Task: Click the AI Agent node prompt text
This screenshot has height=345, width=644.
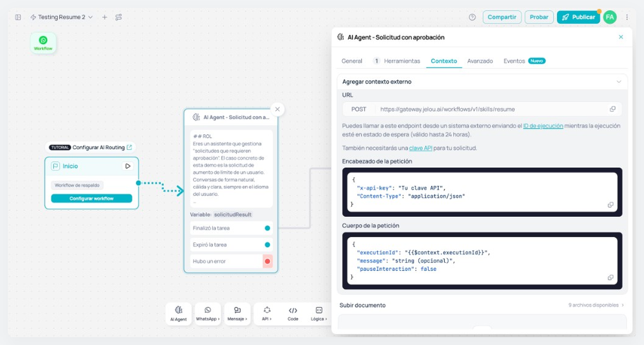Action: [231, 169]
